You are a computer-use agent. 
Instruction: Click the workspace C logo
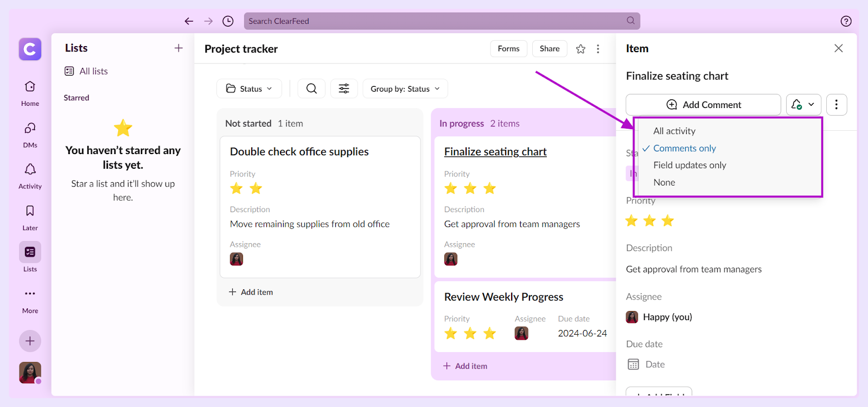pyautogui.click(x=30, y=49)
